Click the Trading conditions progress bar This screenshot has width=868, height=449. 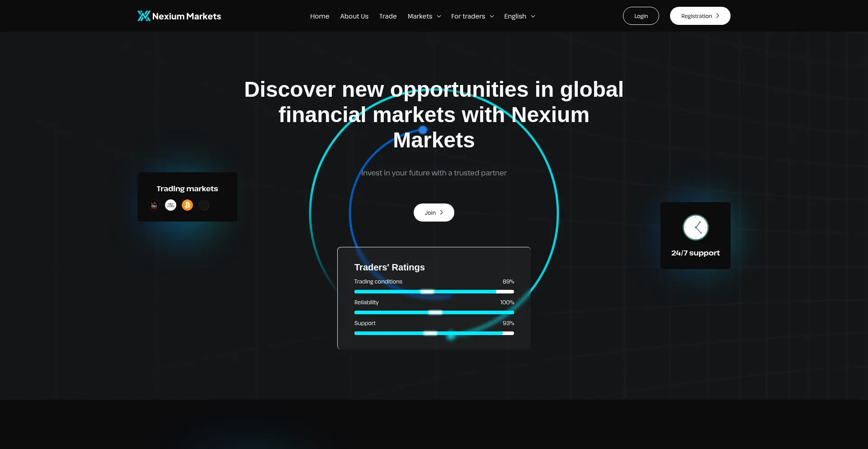pos(434,292)
